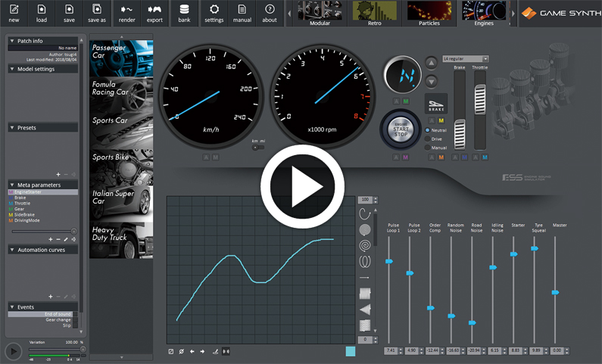Click the first icon under the graph, a square with a diagonal line
The image size is (602, 364).
(x=171, y=351)
